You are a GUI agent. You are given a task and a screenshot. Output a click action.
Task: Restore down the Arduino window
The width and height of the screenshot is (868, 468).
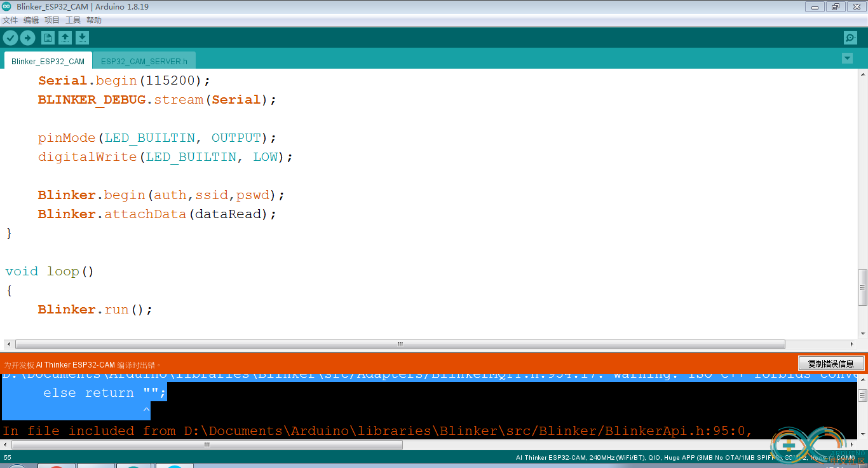(x=835, y=7)
